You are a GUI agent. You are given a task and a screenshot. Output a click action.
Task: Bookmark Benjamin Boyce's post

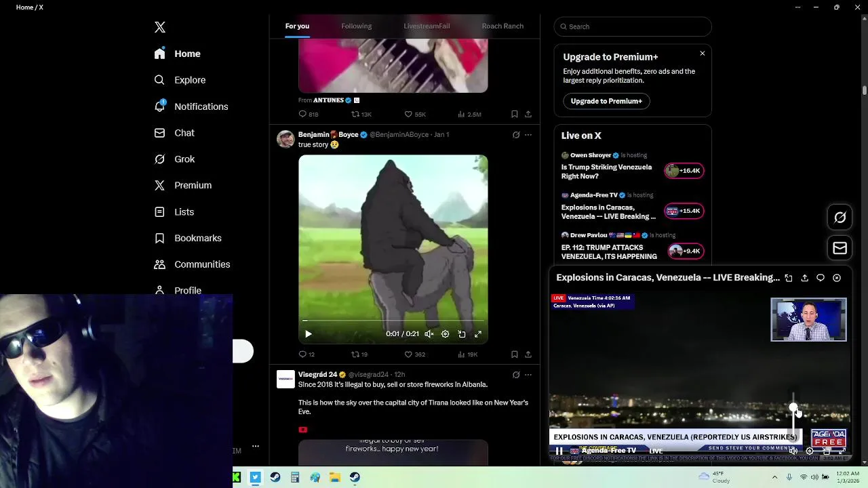(x=515, y=354)
